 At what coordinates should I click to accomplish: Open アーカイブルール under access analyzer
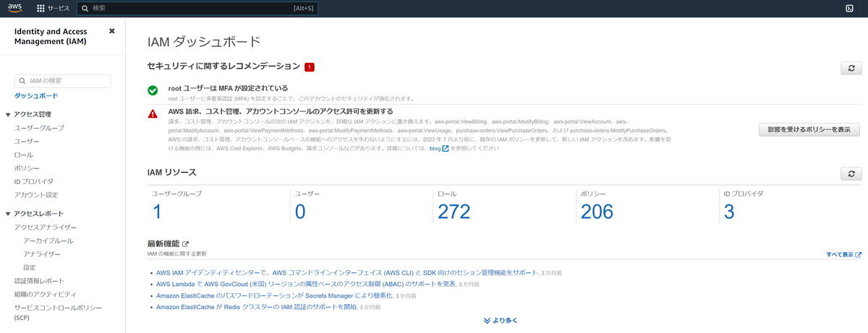pyautogui.click(x=48, y=241)
